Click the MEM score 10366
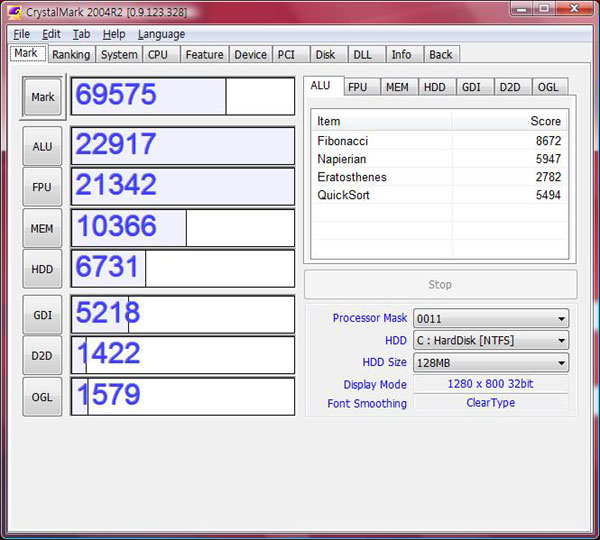 (117, 226)
